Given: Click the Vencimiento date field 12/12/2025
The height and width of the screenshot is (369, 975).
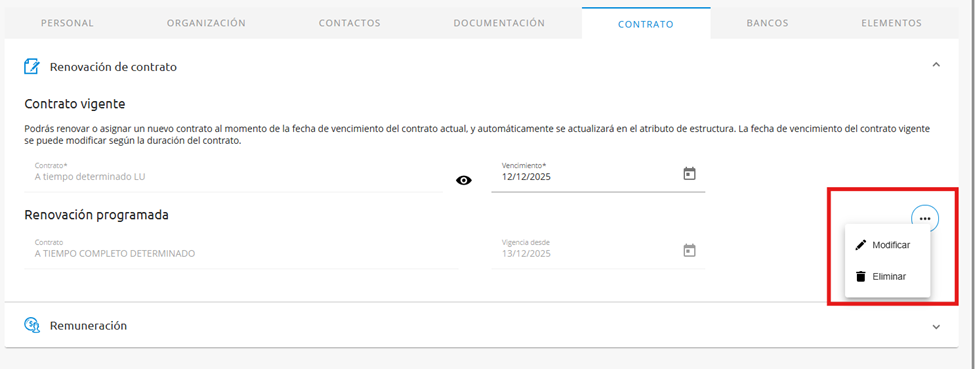Looking at the screenshot, I should [x=598, y=176].
